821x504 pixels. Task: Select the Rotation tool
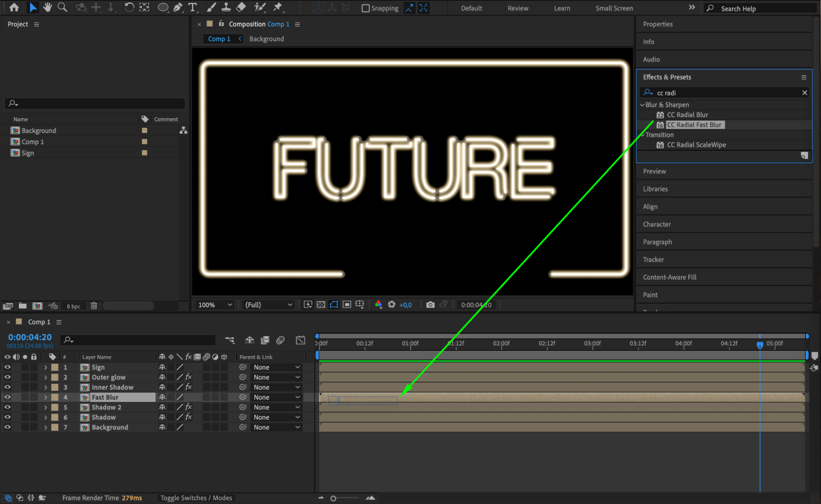(129, 7)
